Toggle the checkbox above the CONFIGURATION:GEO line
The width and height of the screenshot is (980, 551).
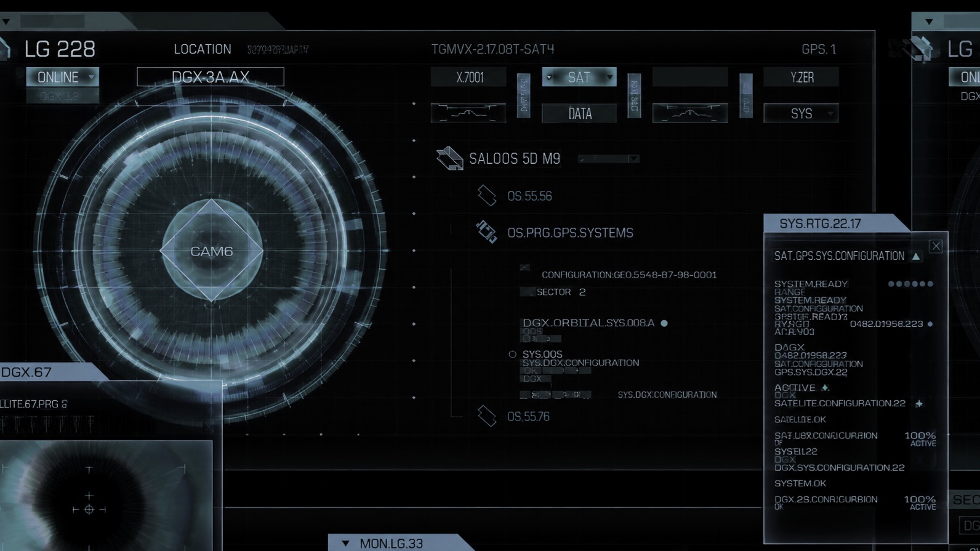click(524, 268)
